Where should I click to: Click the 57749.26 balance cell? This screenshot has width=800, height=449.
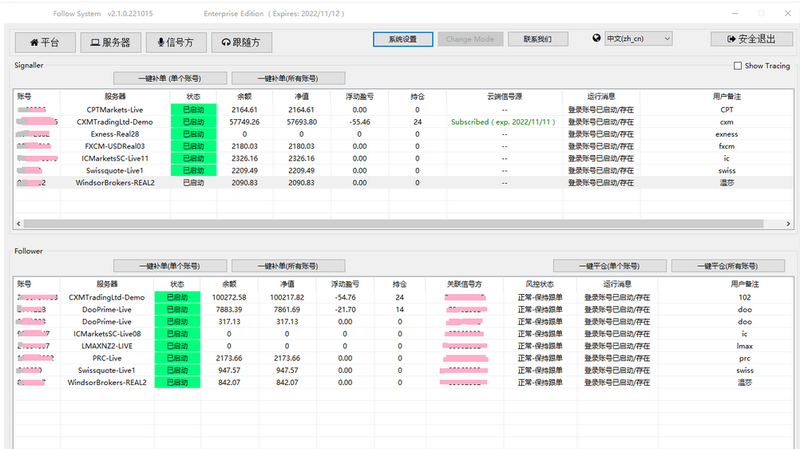pyautogui.click(x=244, y=122)
